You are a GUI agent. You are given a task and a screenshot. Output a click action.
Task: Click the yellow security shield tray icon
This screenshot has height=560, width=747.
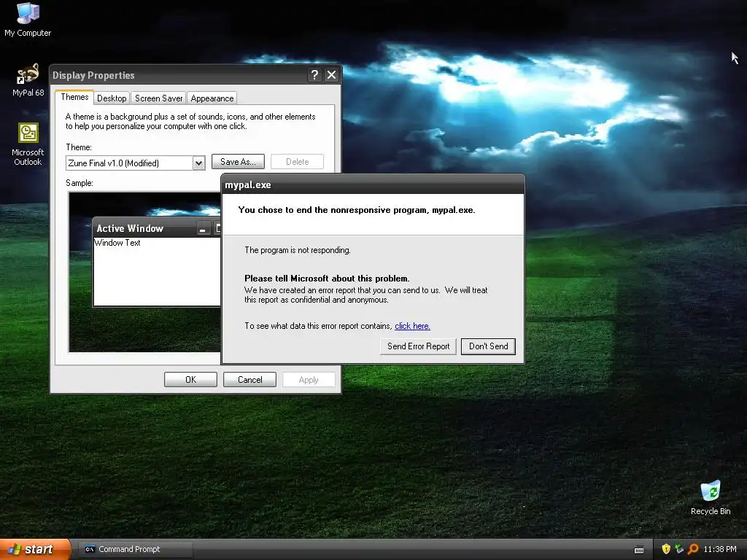coord(666,549)
